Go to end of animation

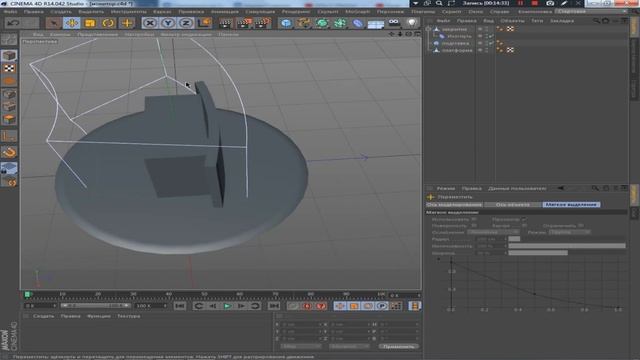(x=274, y=306)
